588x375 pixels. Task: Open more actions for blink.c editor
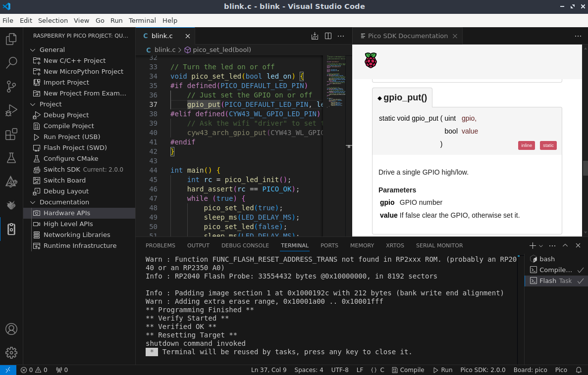click(x=341, y=36)
